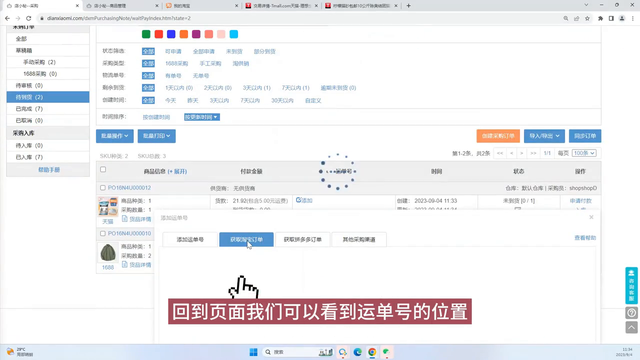Open the 帮助手册 link in the sidebar
This screenshot has height=360, width=640.
point(49,170)
